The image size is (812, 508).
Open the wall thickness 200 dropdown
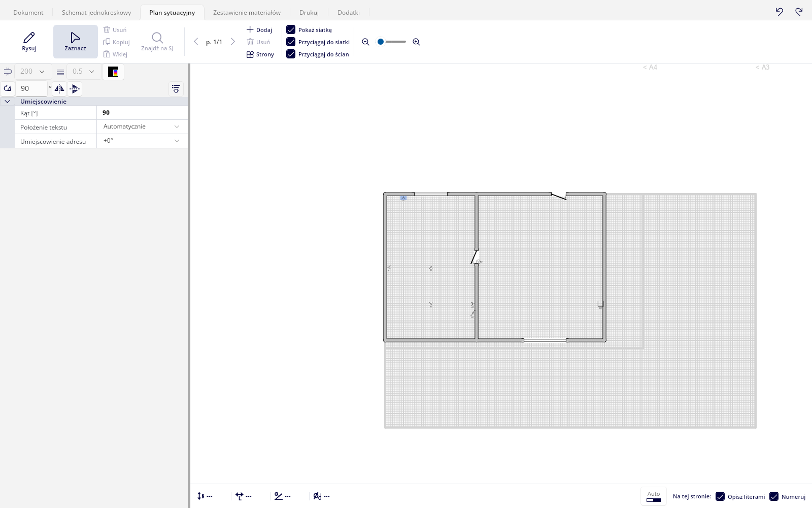32,72
